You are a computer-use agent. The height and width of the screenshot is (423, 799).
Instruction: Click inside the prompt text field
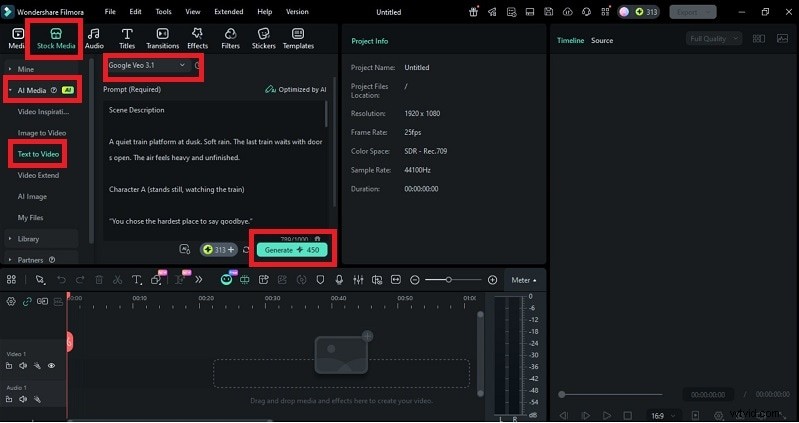pos(214,171)
